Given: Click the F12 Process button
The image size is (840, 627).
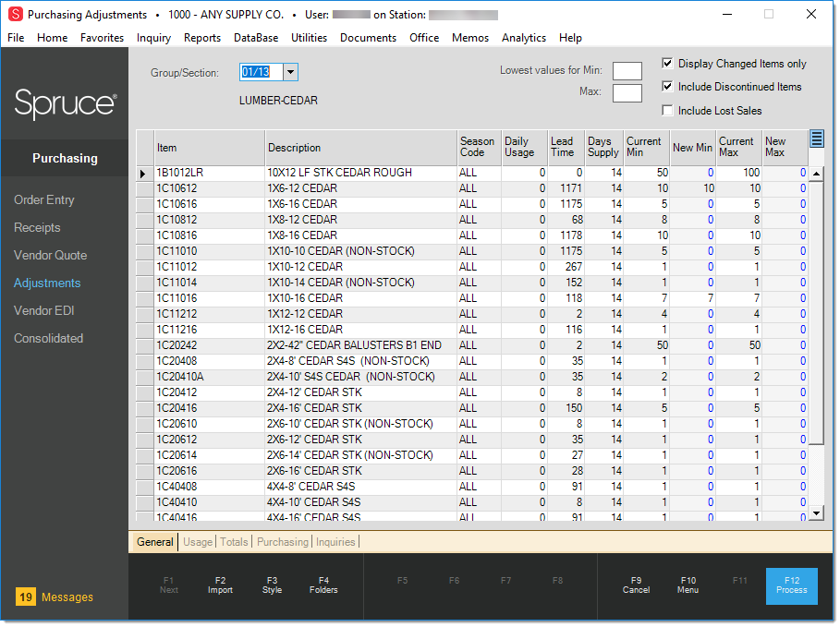Looking at the screenshot, I should [792, 585].
